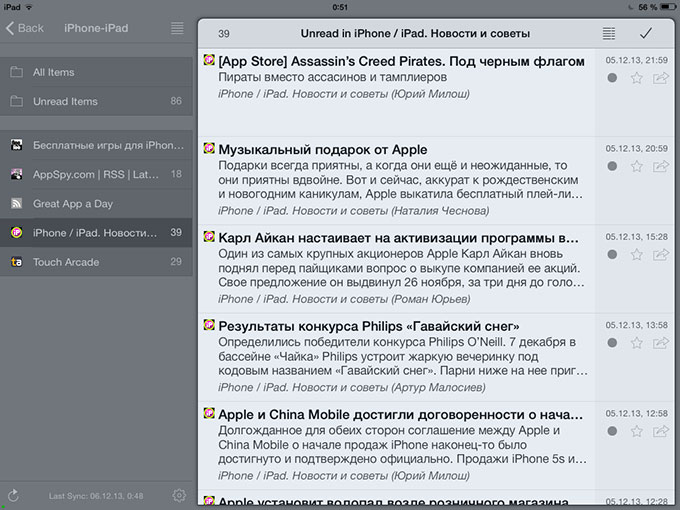Click the All Items folder icon
This screenshot has height=510, width=680.
tap(16, 72)
